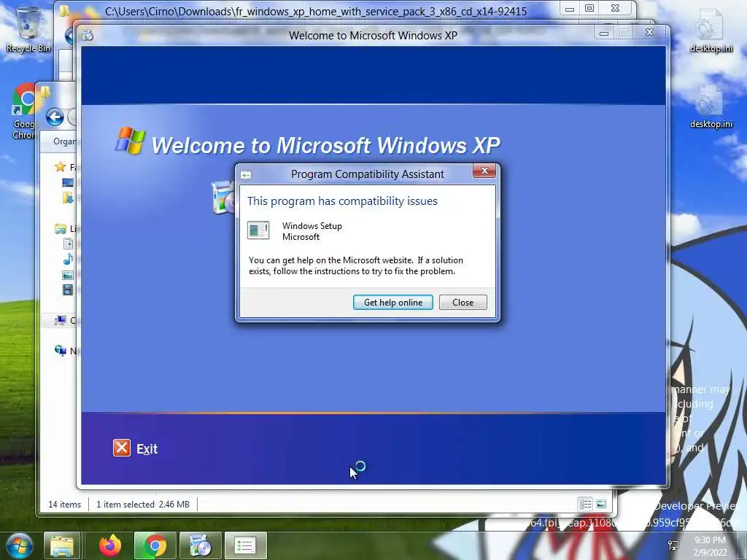Screen dimensions: 747x560
Task: Maximize the fr_windows_xp_home Explorer window
Action: 589,8
